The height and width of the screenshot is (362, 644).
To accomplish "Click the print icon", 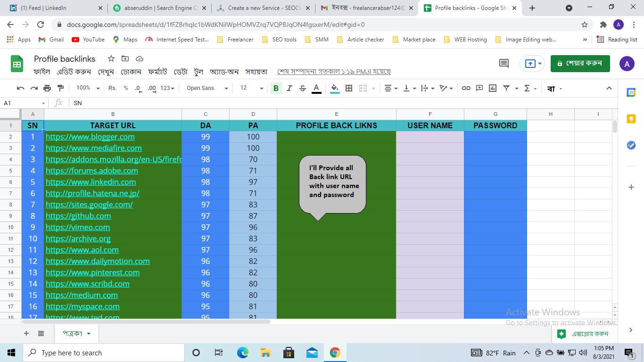I will (47, 88).
